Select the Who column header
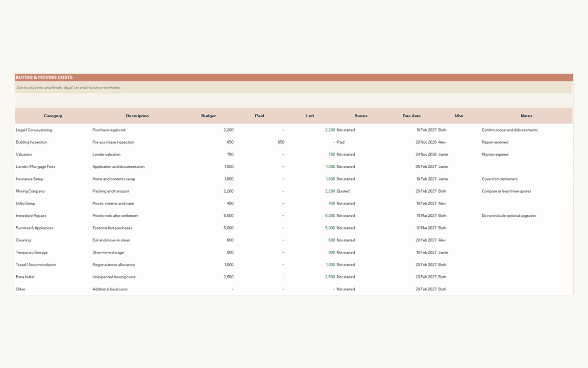Image resolution: width=588 pixels, height=368 pixels. coord(459,116)
